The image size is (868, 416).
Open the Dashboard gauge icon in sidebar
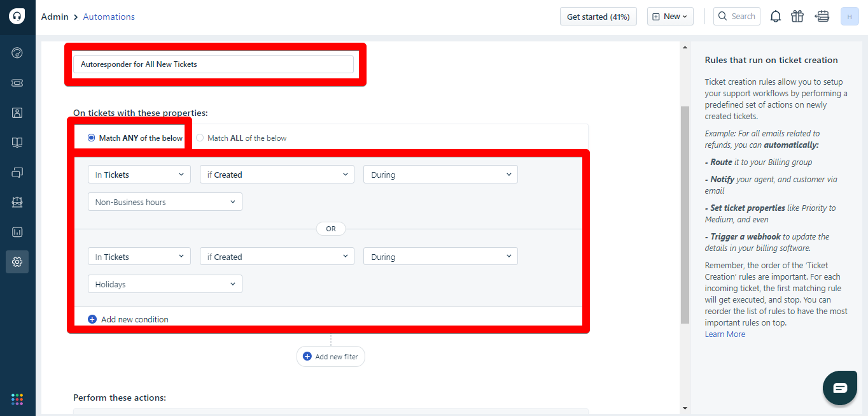tap(17, 53)
